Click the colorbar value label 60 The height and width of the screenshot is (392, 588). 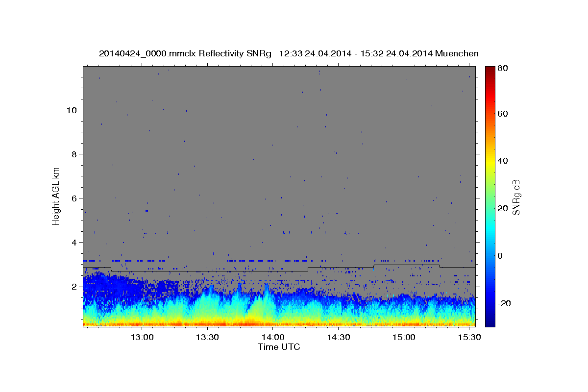[502, 114]
